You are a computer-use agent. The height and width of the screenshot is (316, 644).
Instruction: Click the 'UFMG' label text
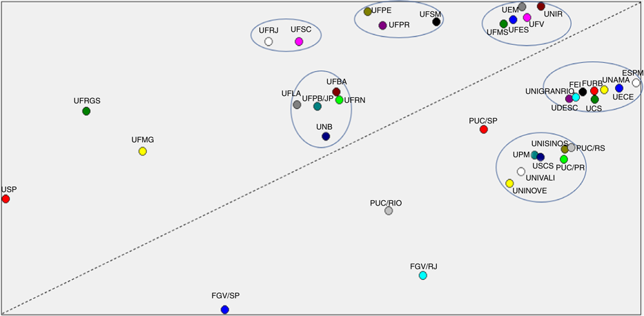[143, 140]
